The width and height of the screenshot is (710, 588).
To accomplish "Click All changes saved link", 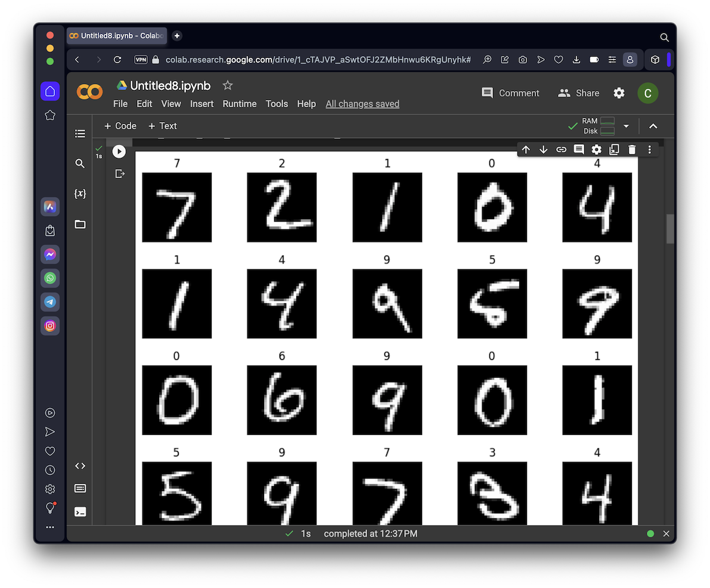I will coord(362,104).
